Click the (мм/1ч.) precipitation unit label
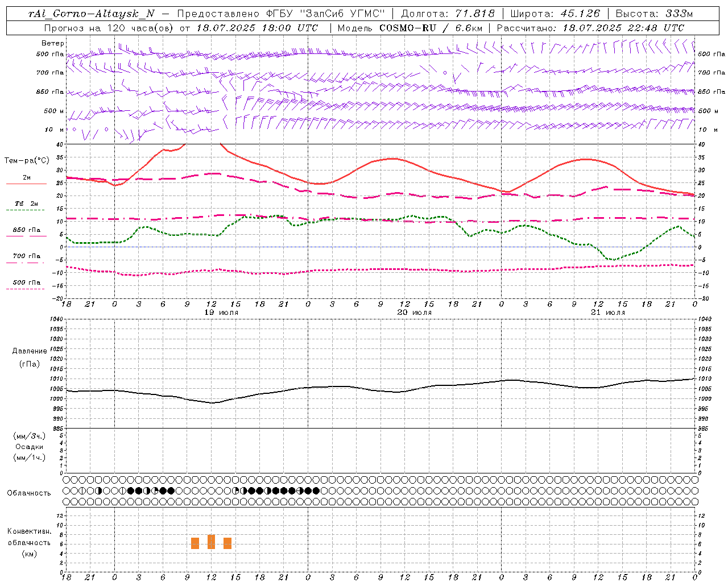This screenshot has height=582, width=728. 30,458
